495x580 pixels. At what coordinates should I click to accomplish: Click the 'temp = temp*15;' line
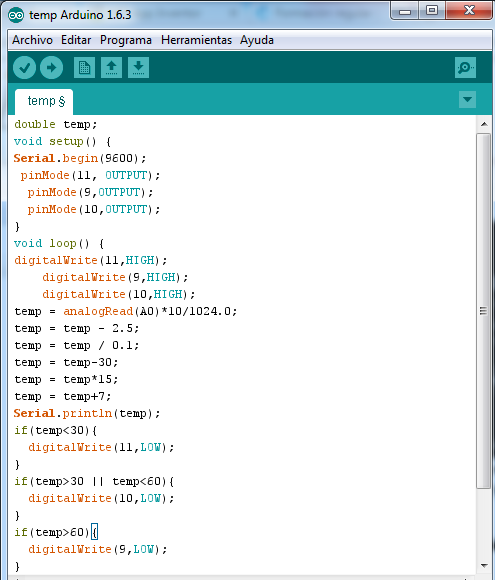click(x=66, y=380)
